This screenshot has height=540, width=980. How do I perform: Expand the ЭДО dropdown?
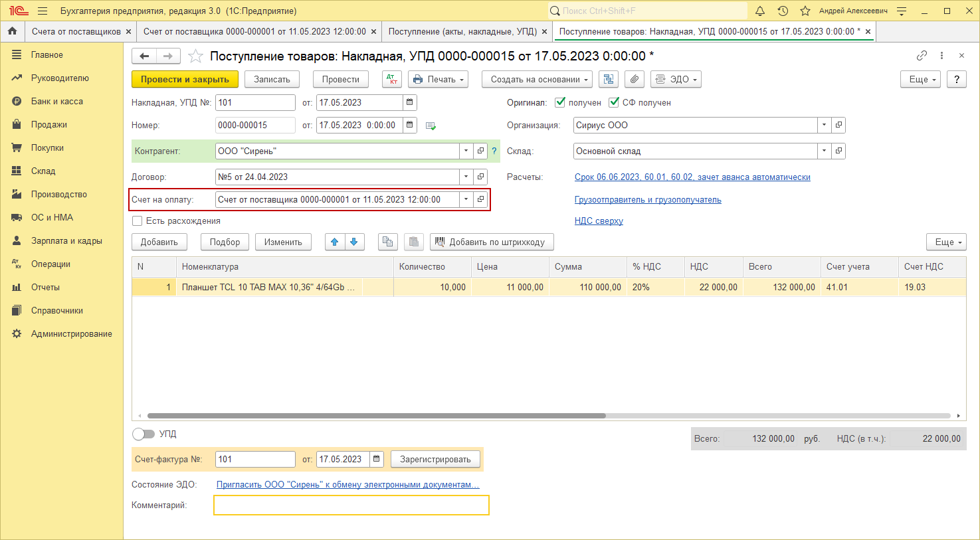point(676,79)
